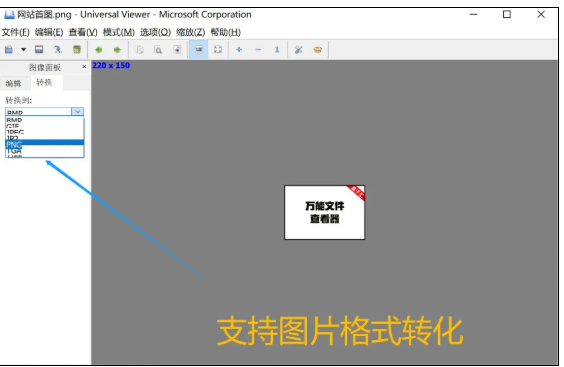The height and width of the screenshot is (367, 564).
Task: Zoom in with the plus icon
Action: click(x=239, y=50)
